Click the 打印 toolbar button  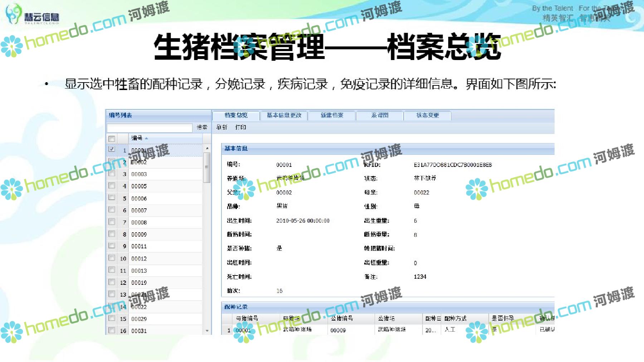(x=240, y=127)
